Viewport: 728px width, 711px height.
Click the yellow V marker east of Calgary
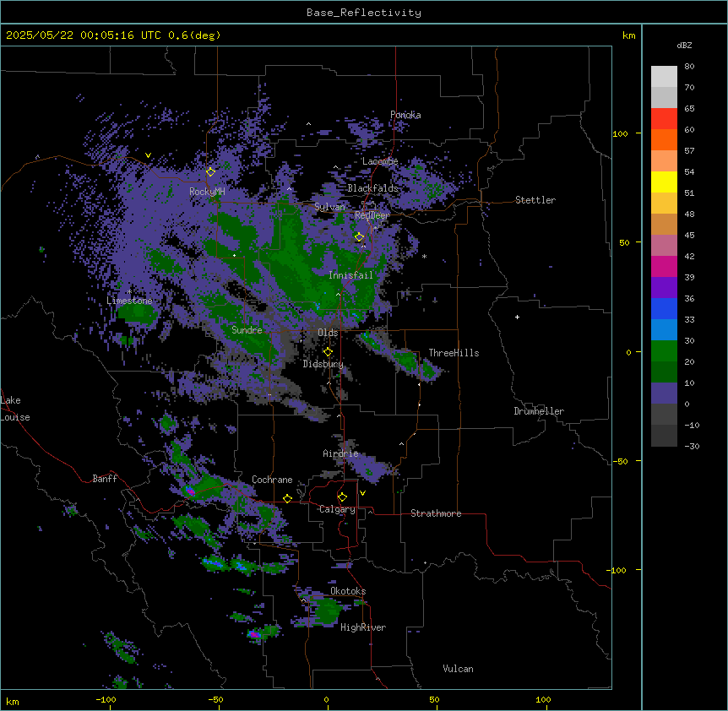coord(362,493)
